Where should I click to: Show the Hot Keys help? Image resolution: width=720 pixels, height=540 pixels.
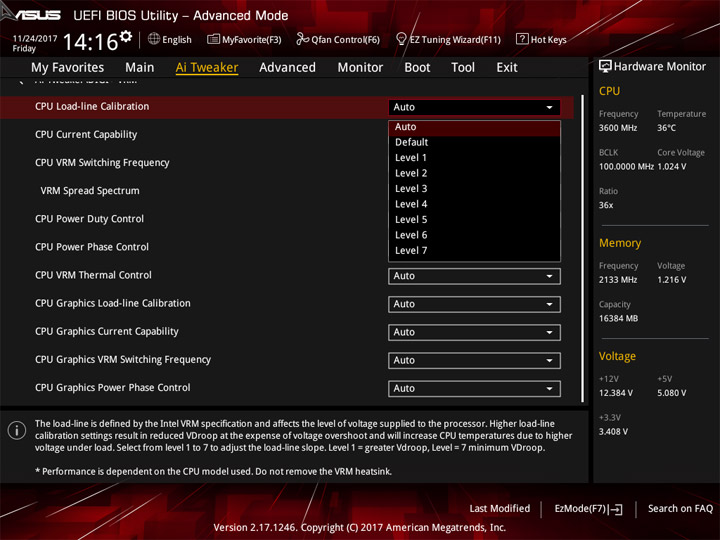[541, 39]
